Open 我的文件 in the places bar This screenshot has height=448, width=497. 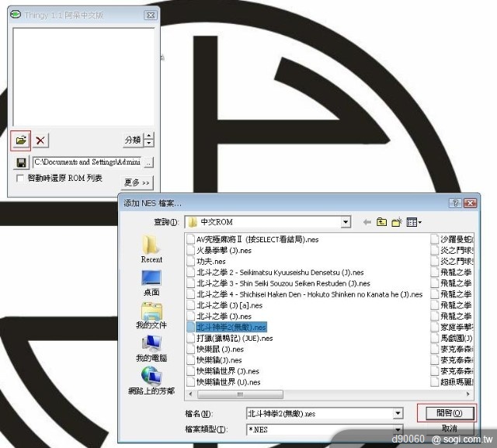(x=151, y=315)
